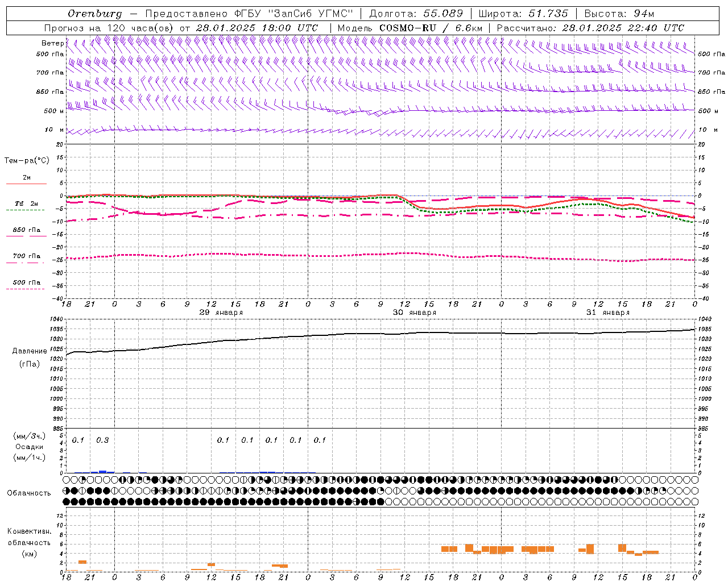This screenshot has height=582, width=728.
Task: Click the (км) convective height unit label
Action: point(30,554)
